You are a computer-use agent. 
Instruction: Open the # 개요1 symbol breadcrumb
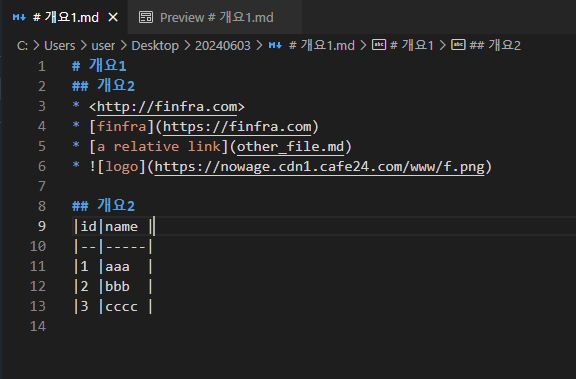[411, 46]
